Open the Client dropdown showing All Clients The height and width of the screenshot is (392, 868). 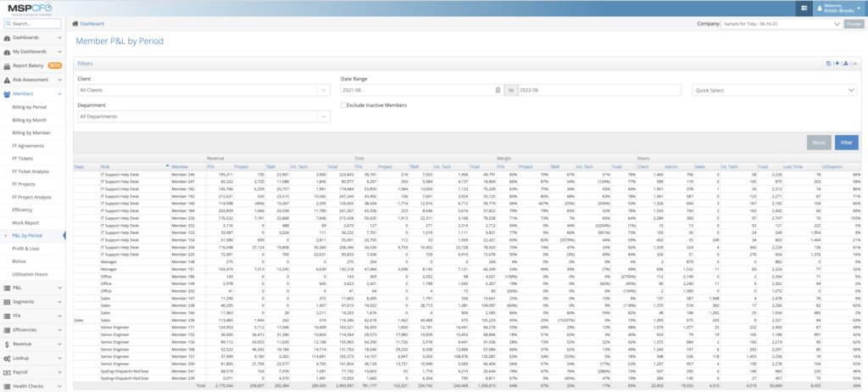[x=203, y=90]
